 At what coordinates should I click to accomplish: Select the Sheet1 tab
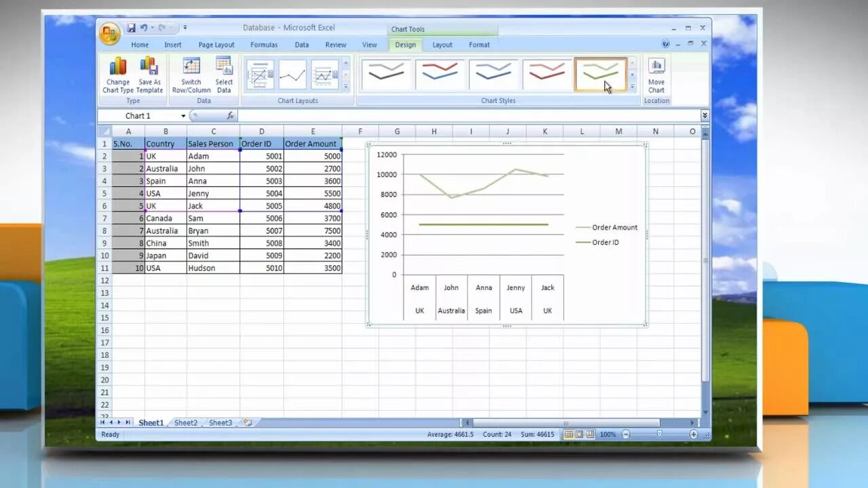coord(151,423)
